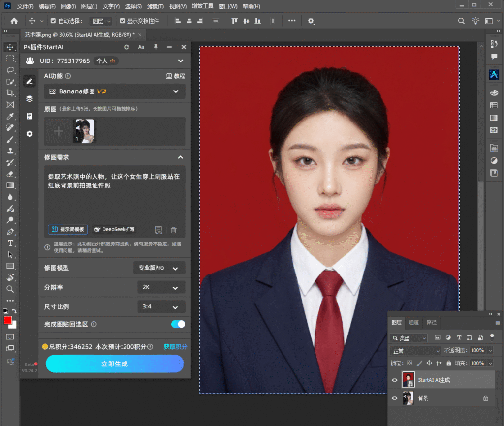Select the Brush tool
Viewport: 504px width, 426px height.
(x=10, y=139)
